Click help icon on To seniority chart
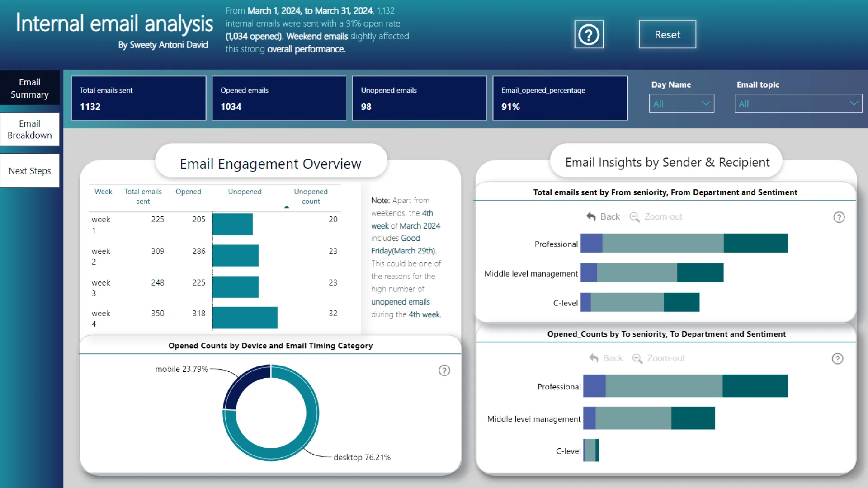Screen dimensions: 868x488 tap(838, 359)
